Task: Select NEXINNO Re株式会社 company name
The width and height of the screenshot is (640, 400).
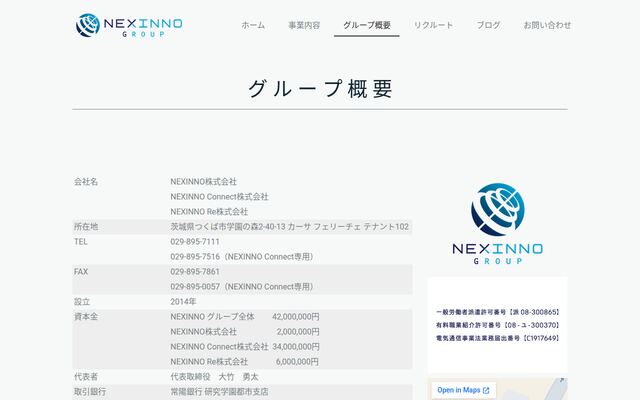Action: (209, 212)
